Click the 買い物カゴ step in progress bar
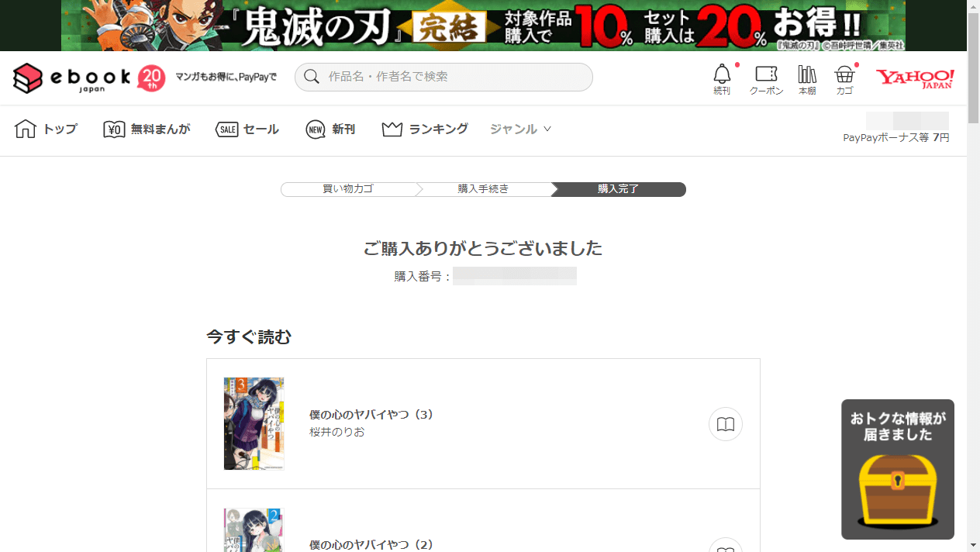980x552 pixels. [x=348, y=189]
